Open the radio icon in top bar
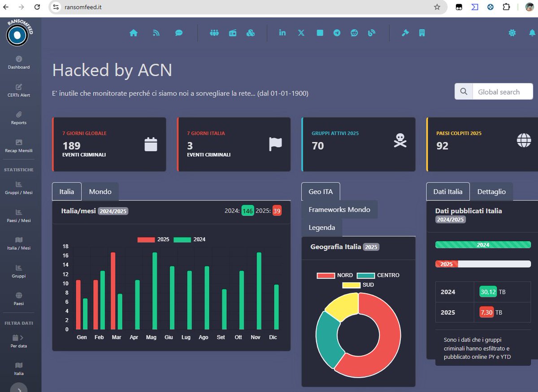This screenshot has height=392, width=538. 233,33
